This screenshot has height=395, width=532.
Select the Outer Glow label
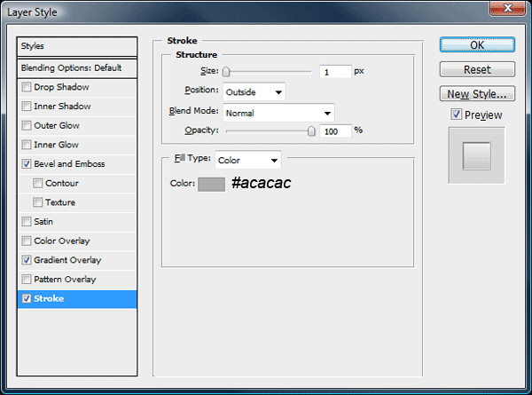[57, 126]
